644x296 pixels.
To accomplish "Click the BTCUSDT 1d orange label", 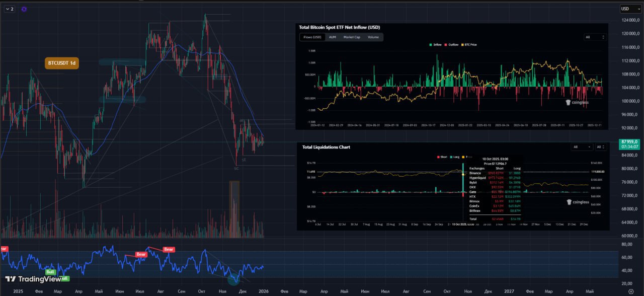I will (62, 63).
